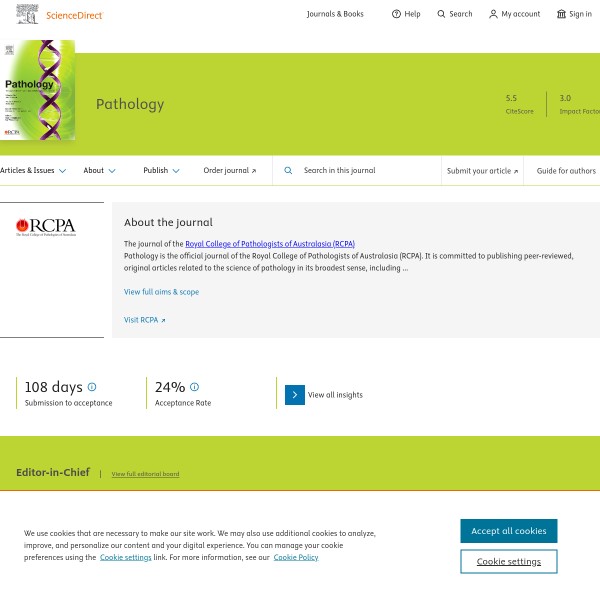Click the Search magnifier icon in header
The width and height of the screenshot is (600, 600).
442,14
